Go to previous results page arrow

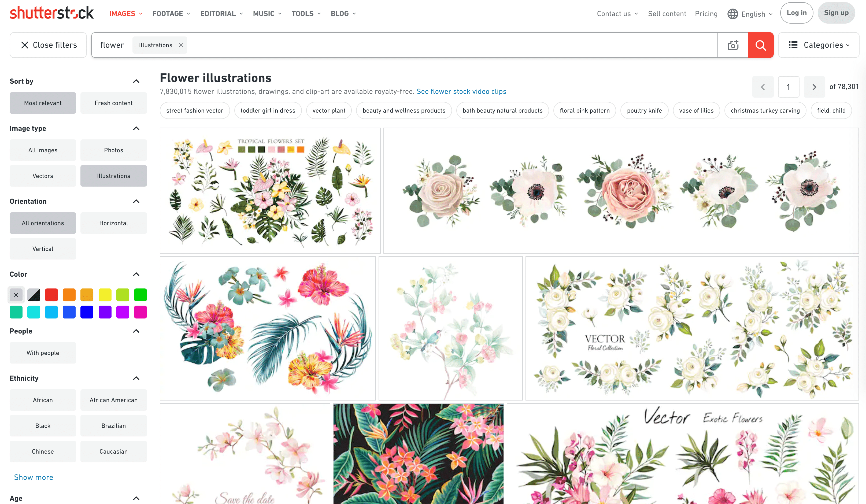point(763,87)
